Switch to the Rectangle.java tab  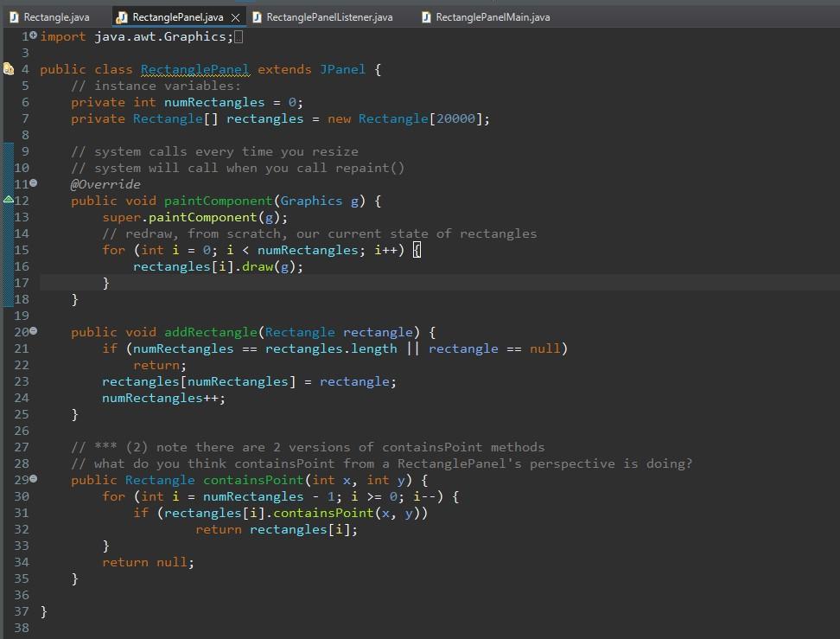56,16
